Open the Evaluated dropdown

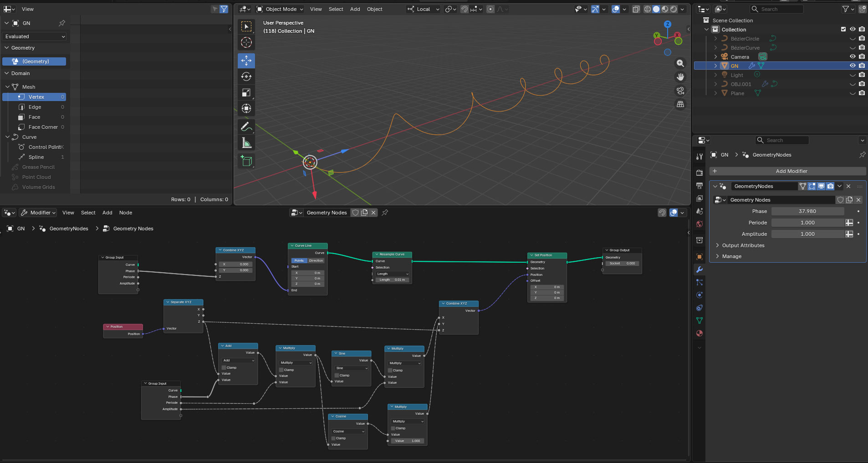tap(35, 36)
